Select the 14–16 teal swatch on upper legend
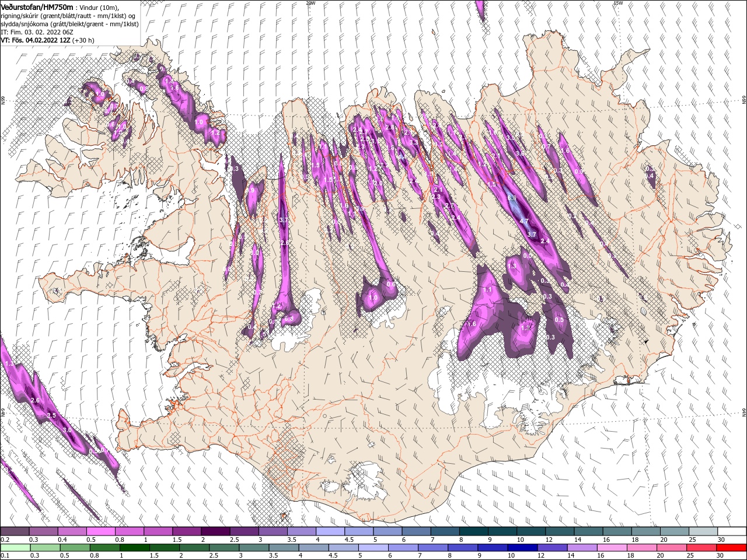This screenshot has height=560, width=747. coord(588,531)
